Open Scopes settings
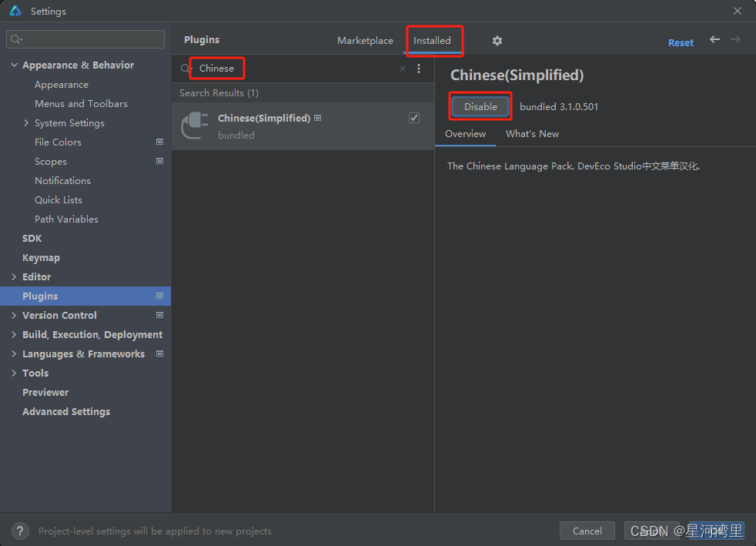This screenshot has width=756, height=546. (x=51, y=162)
